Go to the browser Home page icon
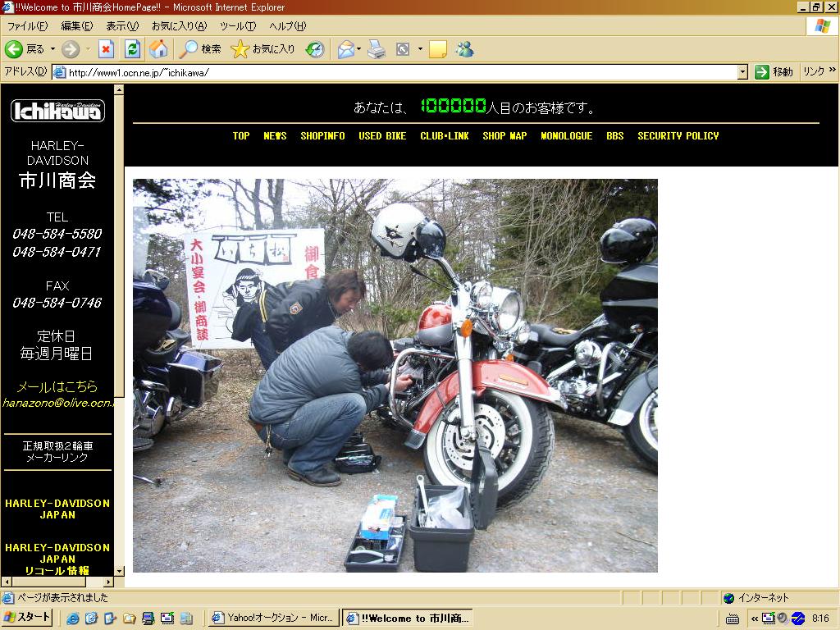Image resolution: width=840 pixels, height=630 pixels. 157,49
